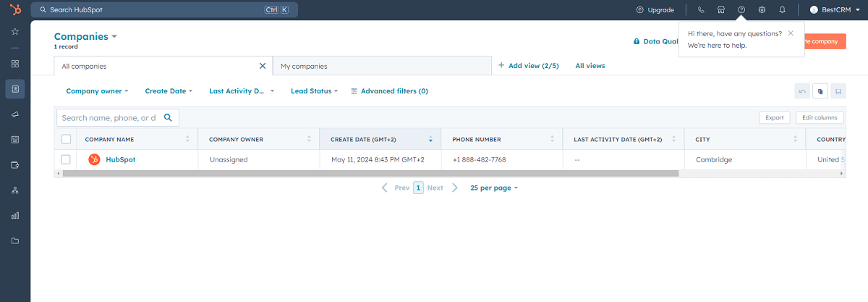Screen dimensions: 868x302
Task: Open the Settings gear icon
Action: pos(762,10)
